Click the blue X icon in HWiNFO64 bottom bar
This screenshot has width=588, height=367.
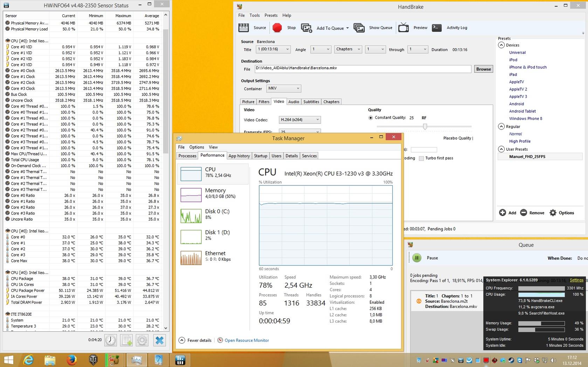pos(159,340)
